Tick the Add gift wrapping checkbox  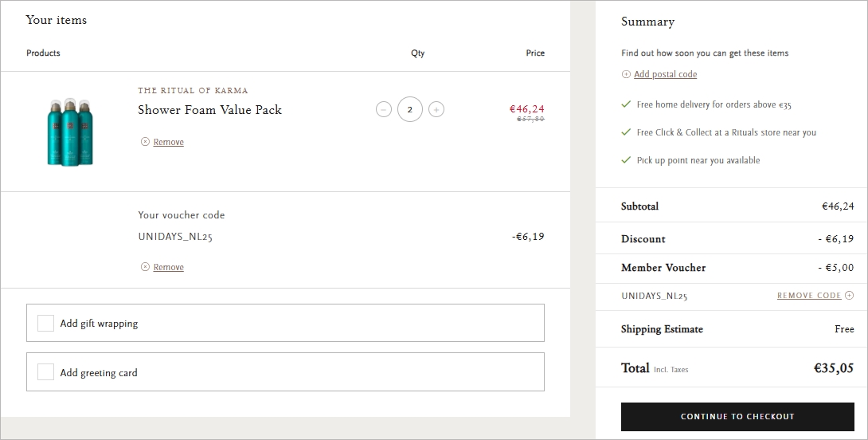click(x=46, y=323)
